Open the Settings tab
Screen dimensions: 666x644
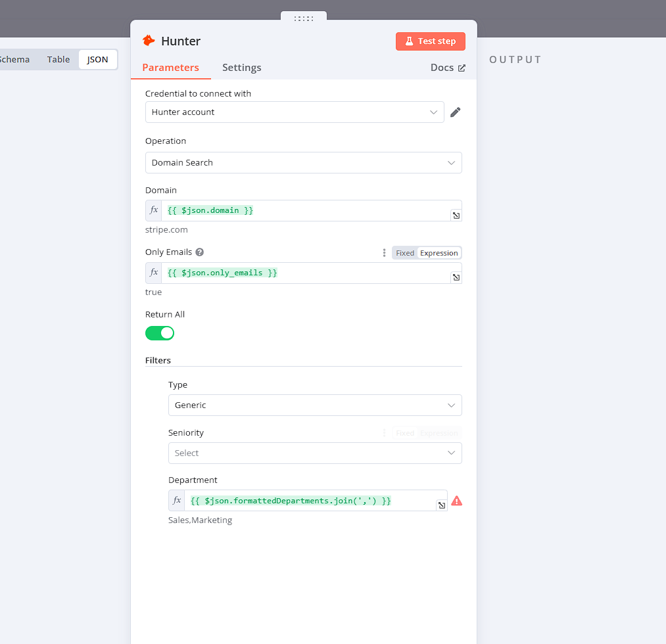coord(242,68)
